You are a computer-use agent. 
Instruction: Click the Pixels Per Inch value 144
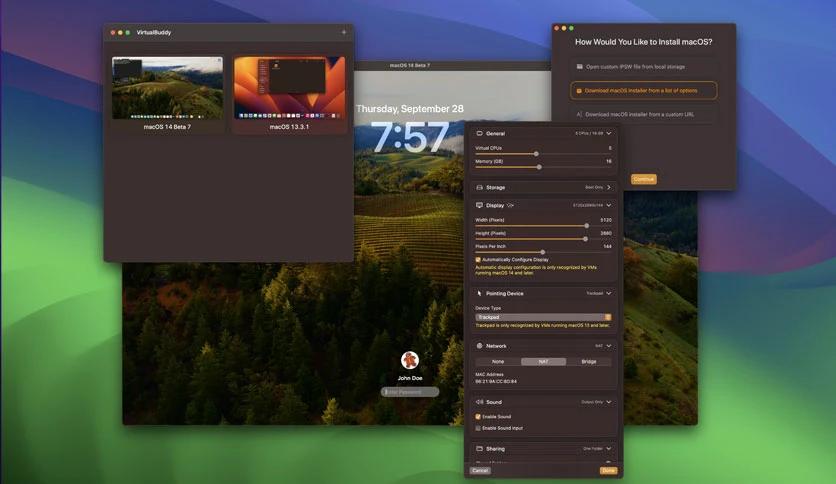tap(607, 246)
